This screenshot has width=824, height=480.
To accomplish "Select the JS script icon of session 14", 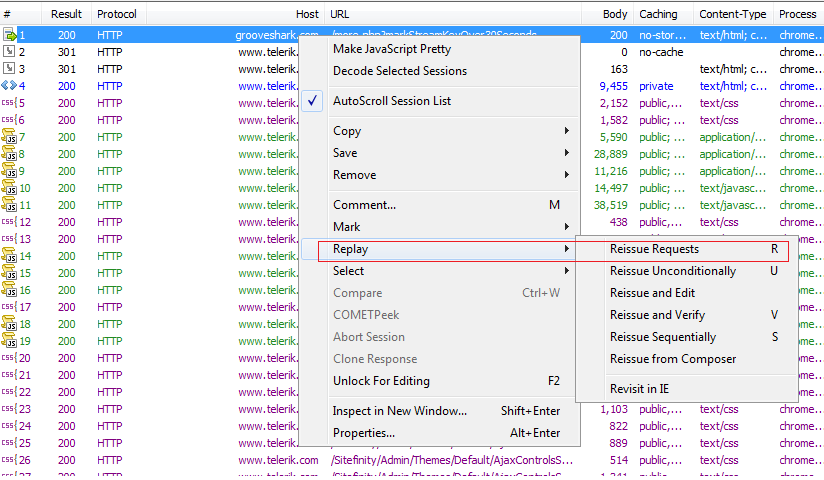I will click(9, 256).
